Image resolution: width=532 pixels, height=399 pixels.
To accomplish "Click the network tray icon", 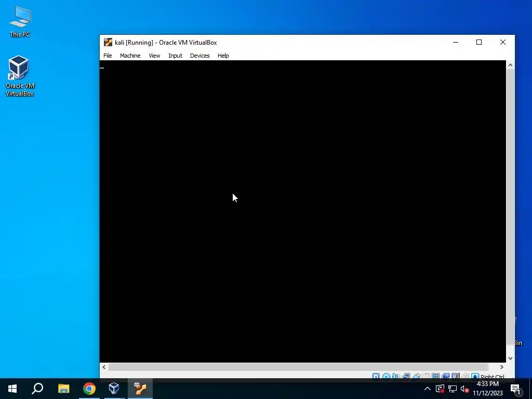I will pos(453,389).
